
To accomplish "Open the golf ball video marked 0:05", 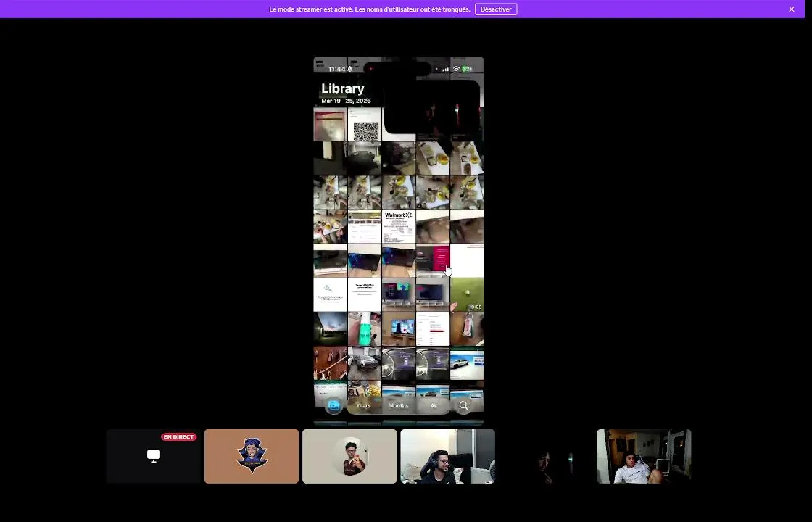I will 467,295.
